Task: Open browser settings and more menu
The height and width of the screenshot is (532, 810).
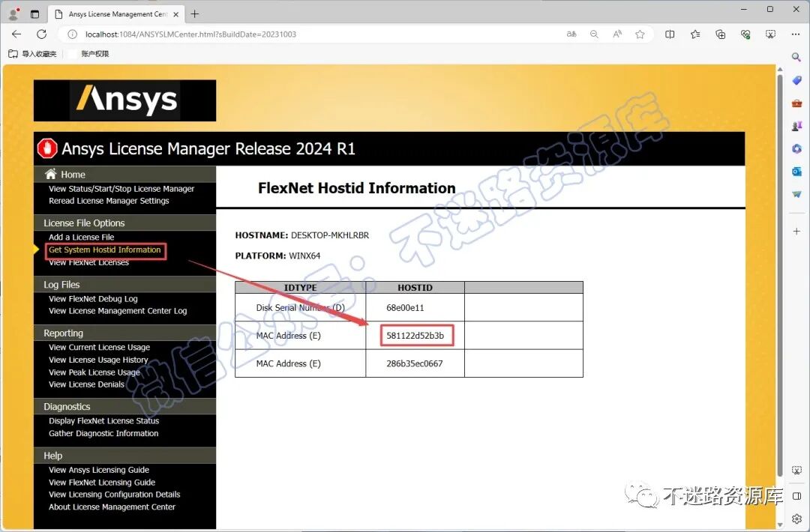Action: click(x=796, y=34)
